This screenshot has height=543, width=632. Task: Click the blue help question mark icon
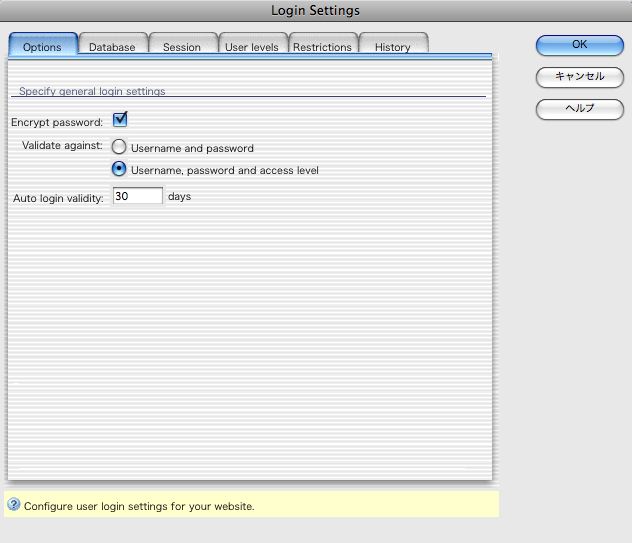pos(14,505)
